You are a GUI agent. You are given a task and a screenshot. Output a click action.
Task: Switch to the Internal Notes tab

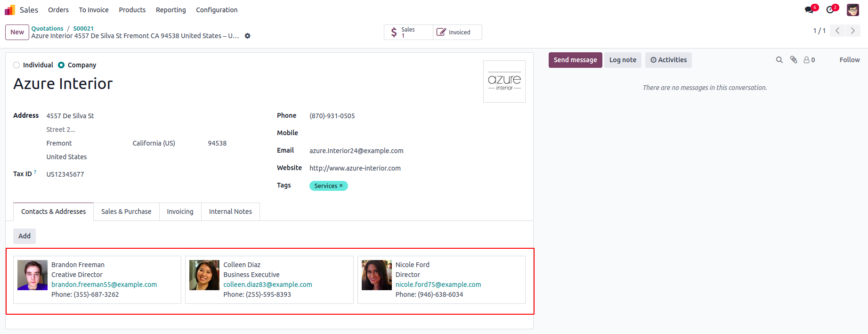(230, 212)
